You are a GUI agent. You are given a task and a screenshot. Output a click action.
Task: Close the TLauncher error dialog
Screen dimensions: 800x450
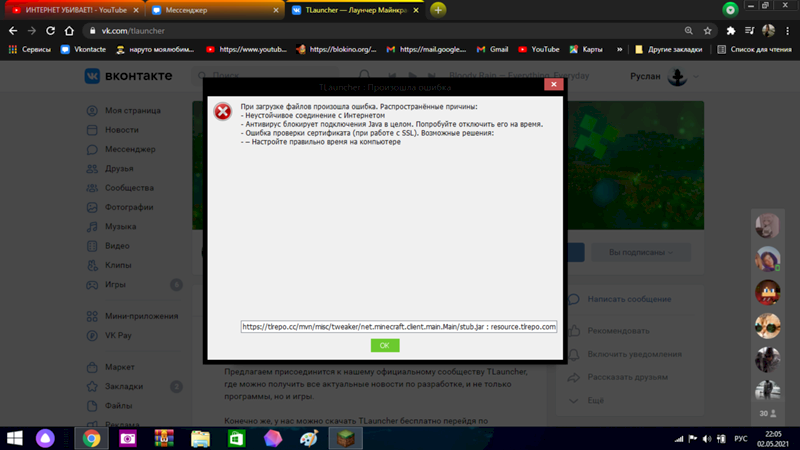pyautogui.click(x=553, y=85)
